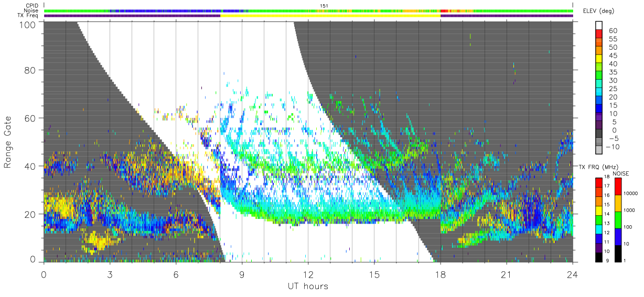The height and width of the screenshot is (297, 644).
Task: Click the red segment of the ELEV color bar
Action: click(x=599, y=34)
